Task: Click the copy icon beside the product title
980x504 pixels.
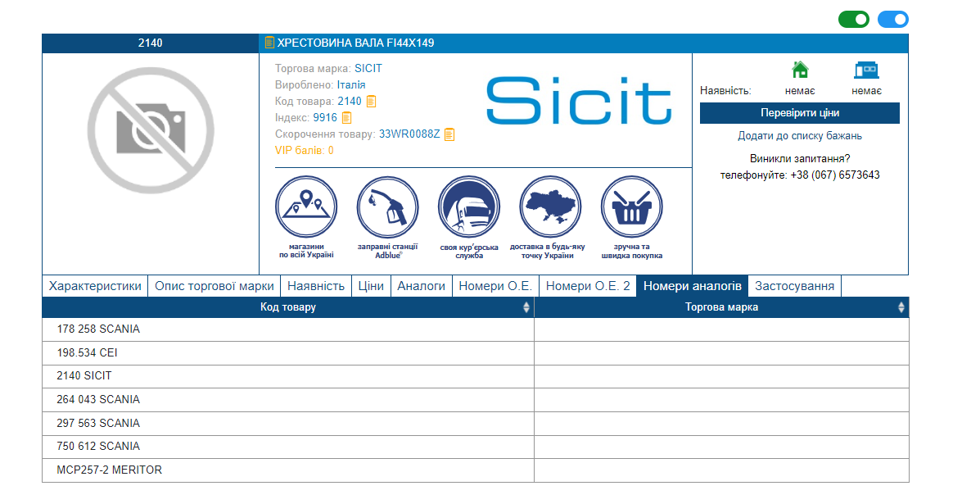Action: tap(269, 43)
